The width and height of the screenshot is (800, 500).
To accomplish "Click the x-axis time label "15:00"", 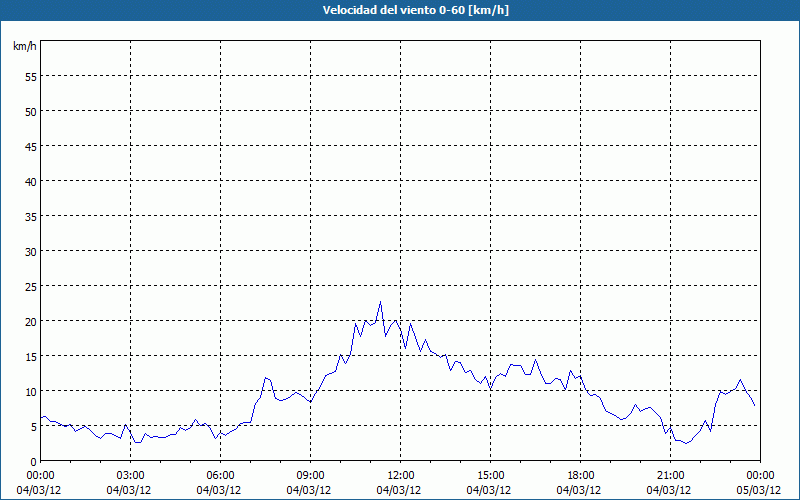I will click(x=490, y=476).
